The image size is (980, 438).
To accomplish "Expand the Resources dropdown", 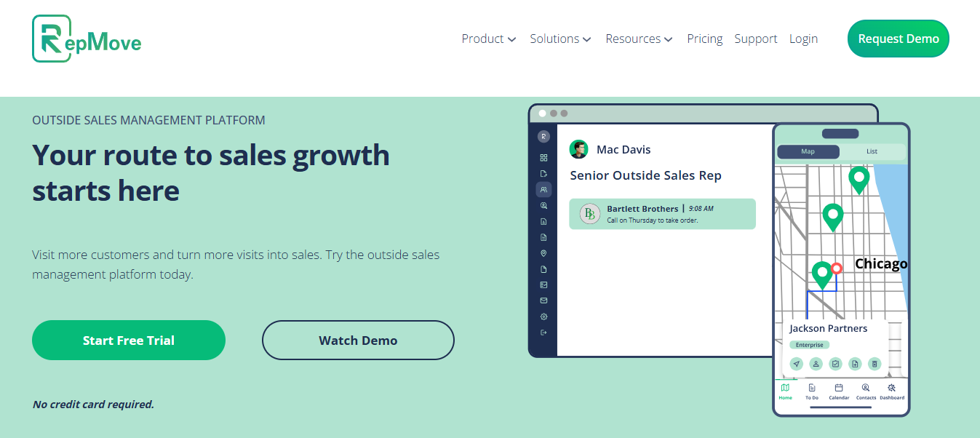I will point(639,39).
